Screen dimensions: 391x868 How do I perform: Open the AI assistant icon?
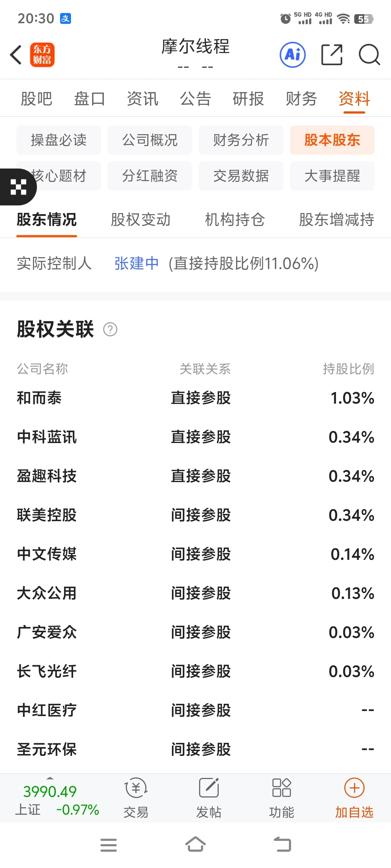point(293,55)
